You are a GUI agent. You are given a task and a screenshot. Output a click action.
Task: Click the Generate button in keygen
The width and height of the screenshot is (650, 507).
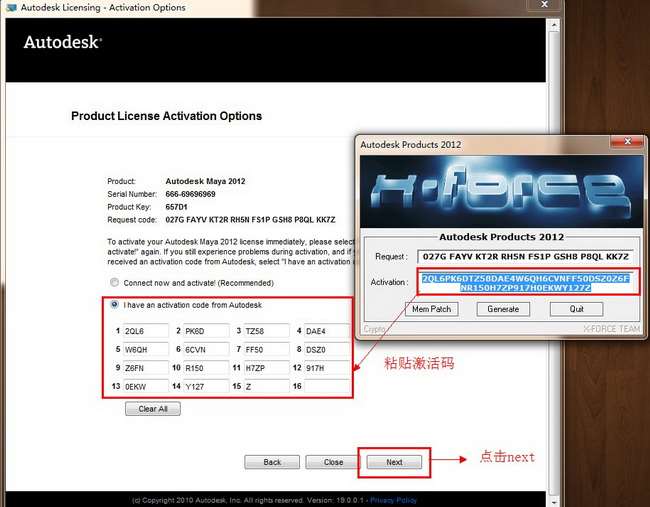pos(503,309)
